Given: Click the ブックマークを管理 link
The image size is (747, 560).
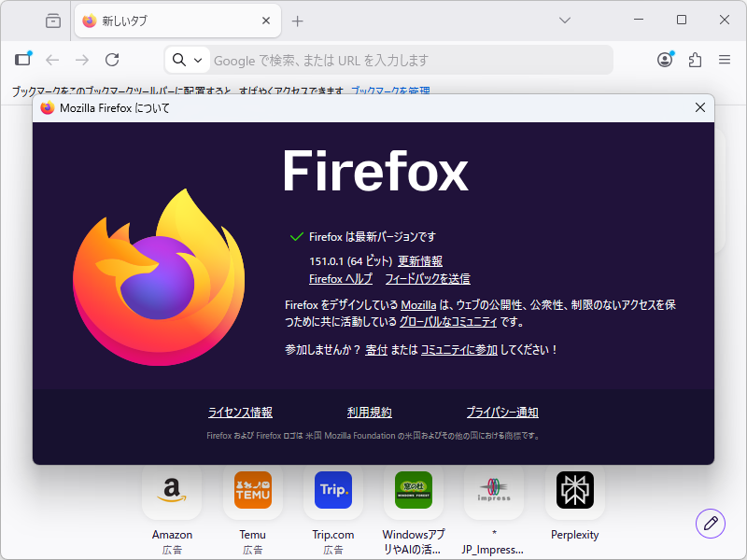Looking at the screenshot, I should tap(390, 91).
